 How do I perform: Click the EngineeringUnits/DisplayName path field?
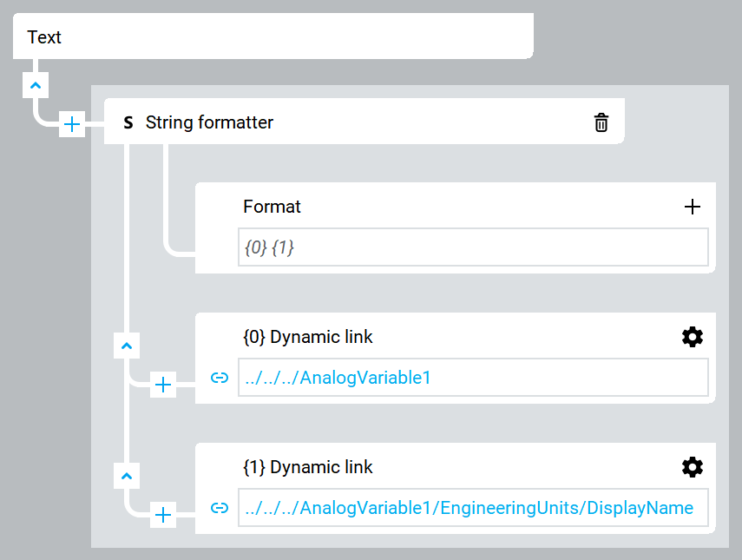(473, 507)
